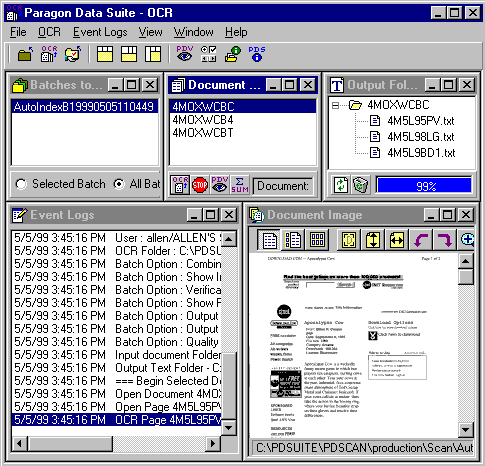
Task: Select the first window layout icon
Action: pyautogui.click(x=105, y=54)
